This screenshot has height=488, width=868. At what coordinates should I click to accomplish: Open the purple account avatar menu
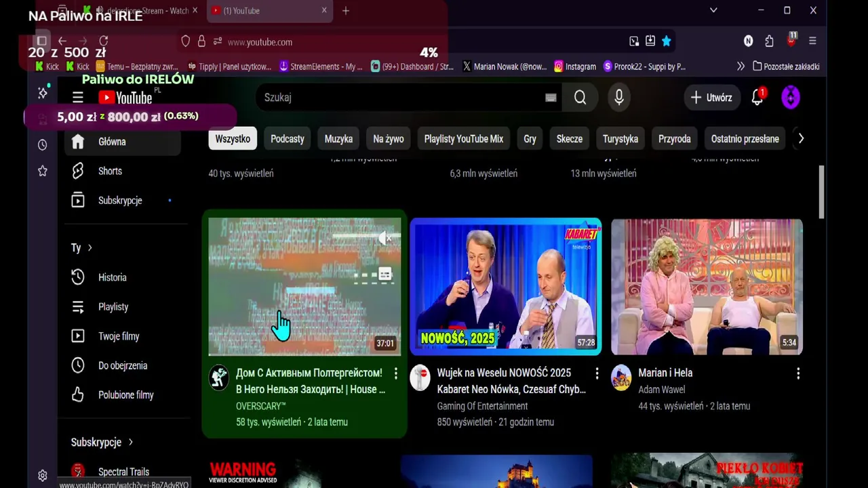point(791,98)
